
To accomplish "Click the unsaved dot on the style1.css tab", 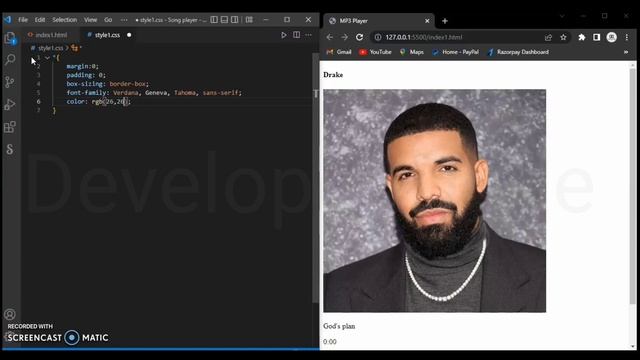I will click(129, 35).
